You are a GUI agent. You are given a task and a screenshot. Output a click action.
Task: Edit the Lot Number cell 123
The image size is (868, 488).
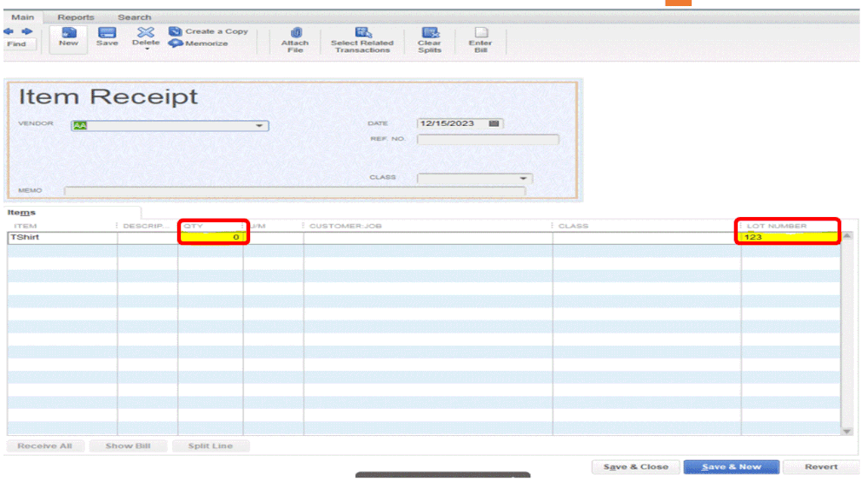(790, 237)
